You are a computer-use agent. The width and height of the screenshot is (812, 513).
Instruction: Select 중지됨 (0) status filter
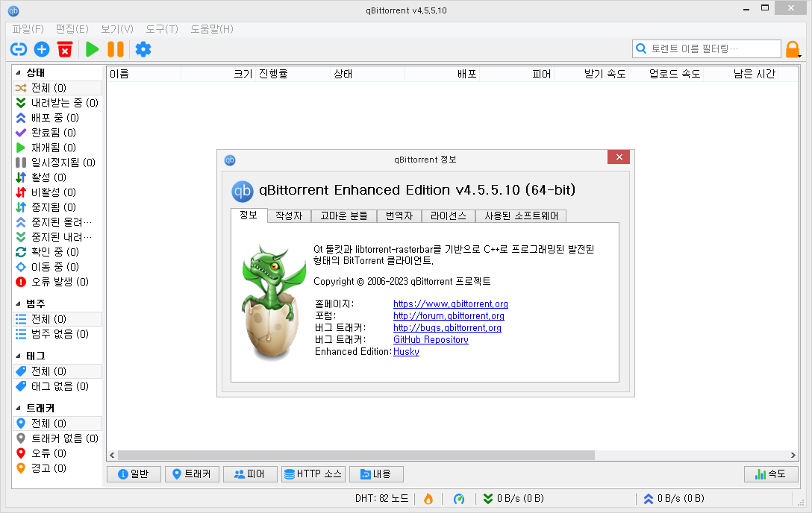coord(57,207)
